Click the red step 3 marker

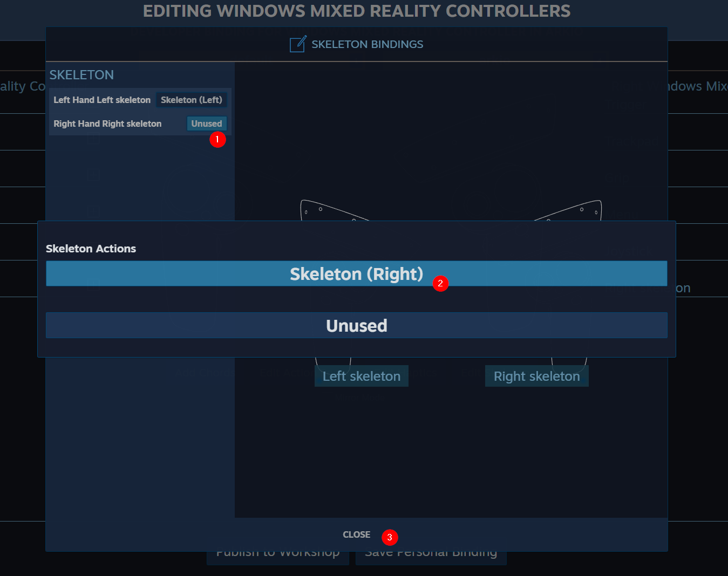coord(390,537)
